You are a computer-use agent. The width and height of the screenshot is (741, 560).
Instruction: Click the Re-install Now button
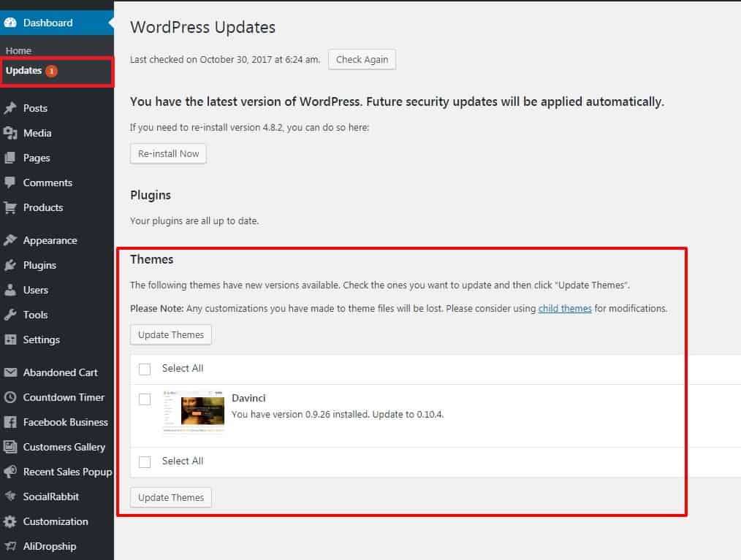(x=168, y=153)
